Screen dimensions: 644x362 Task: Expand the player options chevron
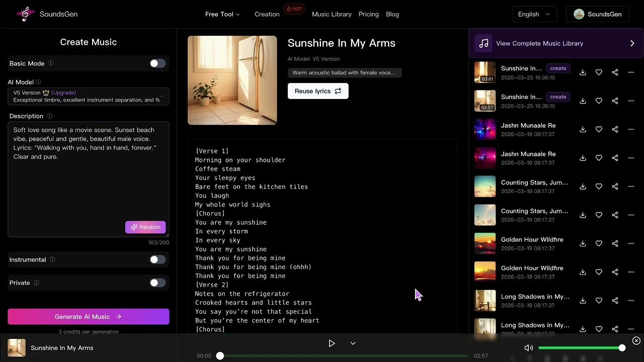click(x=353, y=343)
